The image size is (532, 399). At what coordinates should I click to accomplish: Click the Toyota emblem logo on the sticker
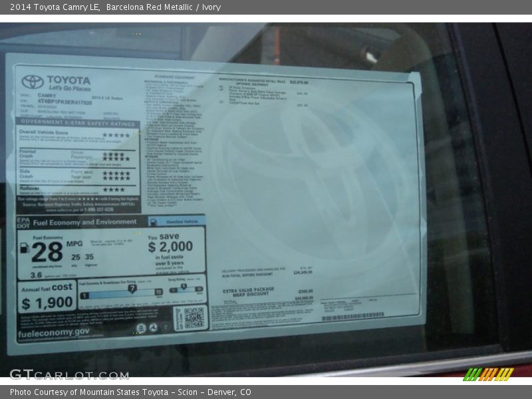click(33, 82)
